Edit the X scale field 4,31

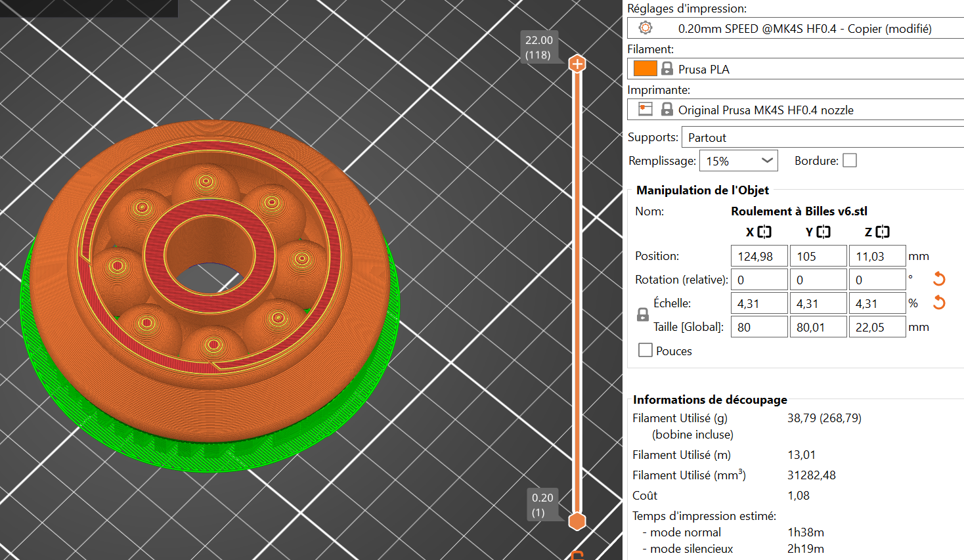(x=759, y=303)
